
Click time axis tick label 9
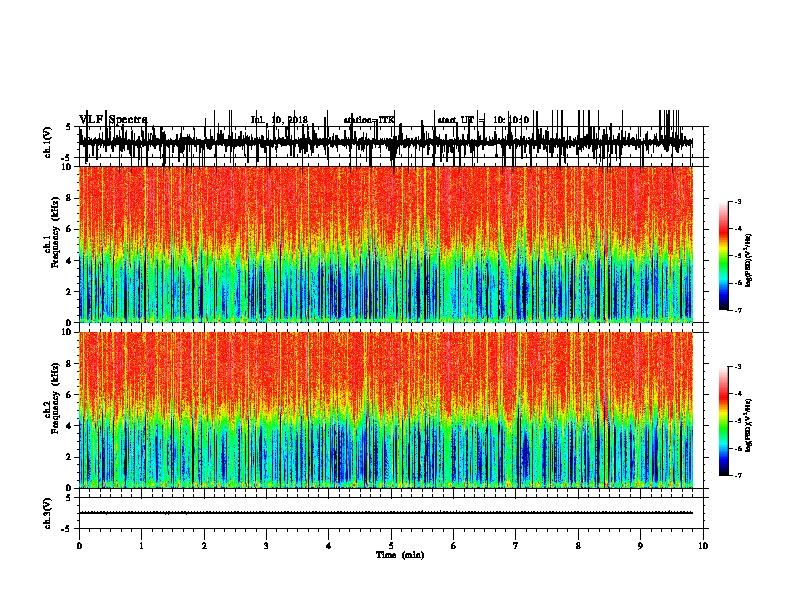[x=640, y=546]
